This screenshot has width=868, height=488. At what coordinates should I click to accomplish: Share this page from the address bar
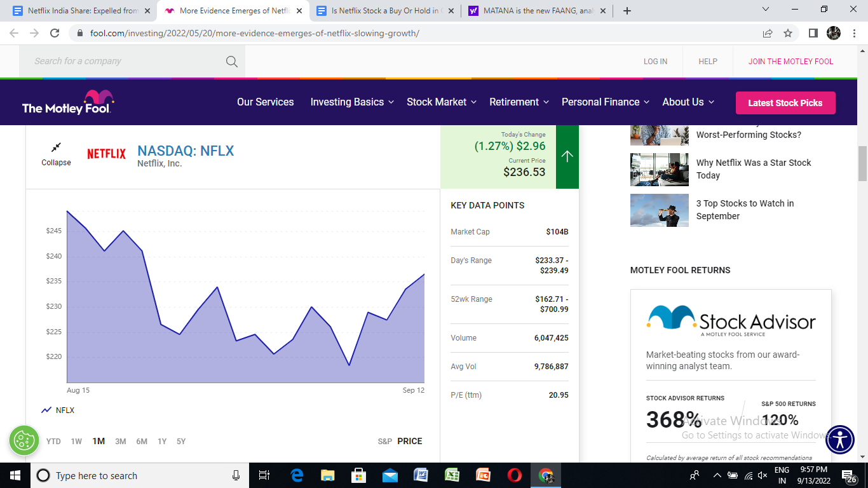[768, 33]
